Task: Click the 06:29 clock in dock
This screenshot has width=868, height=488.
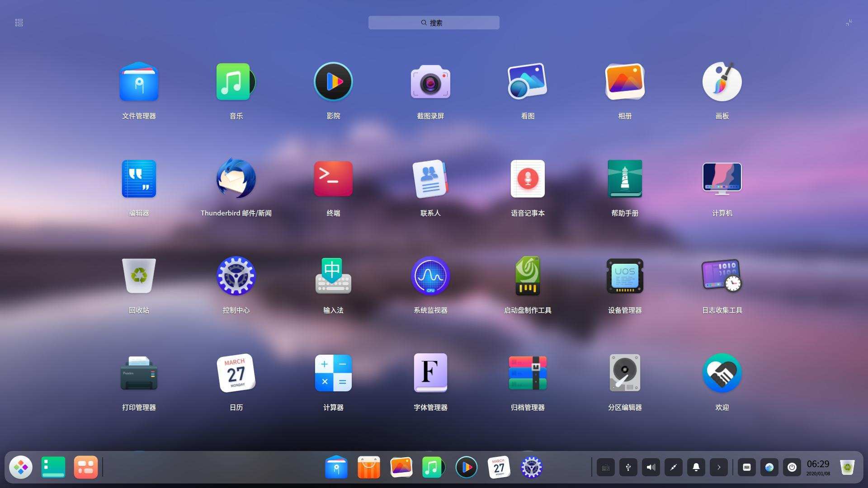Action: click(818, 467)
